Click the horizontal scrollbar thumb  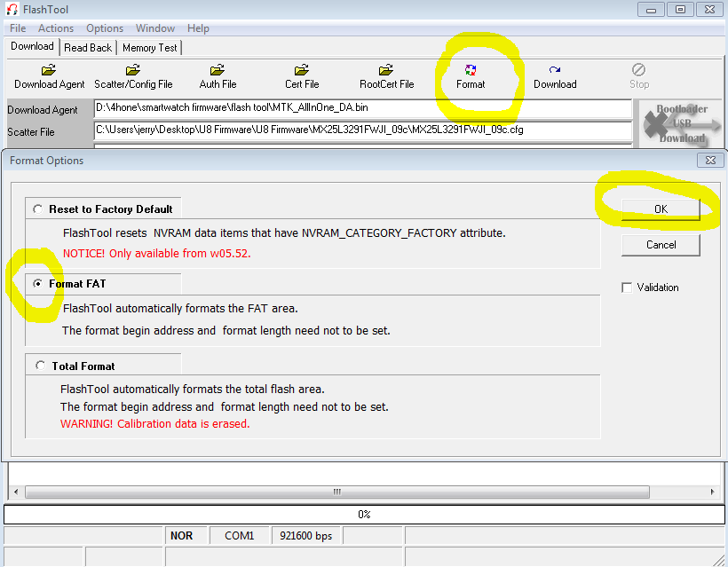337,492
